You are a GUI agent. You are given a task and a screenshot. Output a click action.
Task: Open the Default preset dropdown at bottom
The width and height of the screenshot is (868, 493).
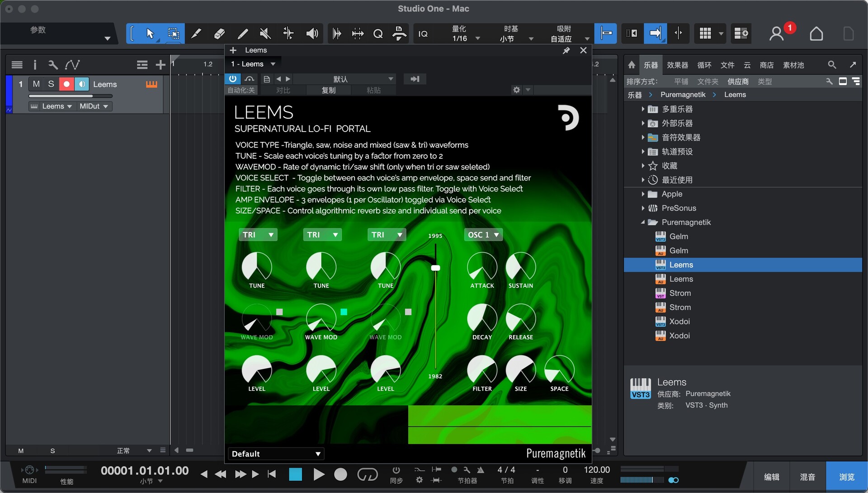pos(276,454)
